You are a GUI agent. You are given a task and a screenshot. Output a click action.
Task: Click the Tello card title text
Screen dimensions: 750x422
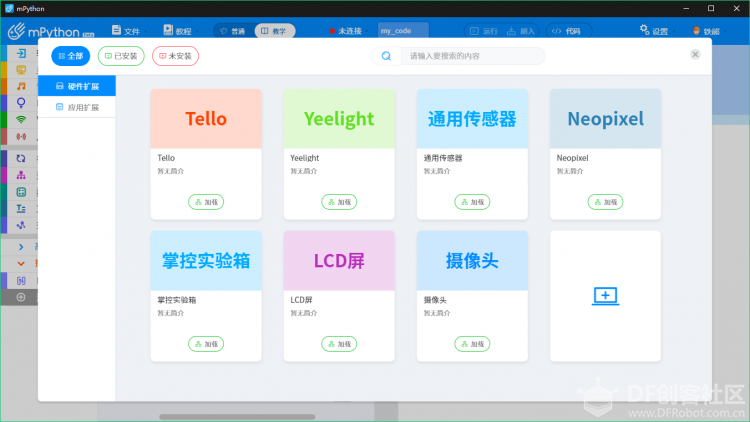[166, 158]
